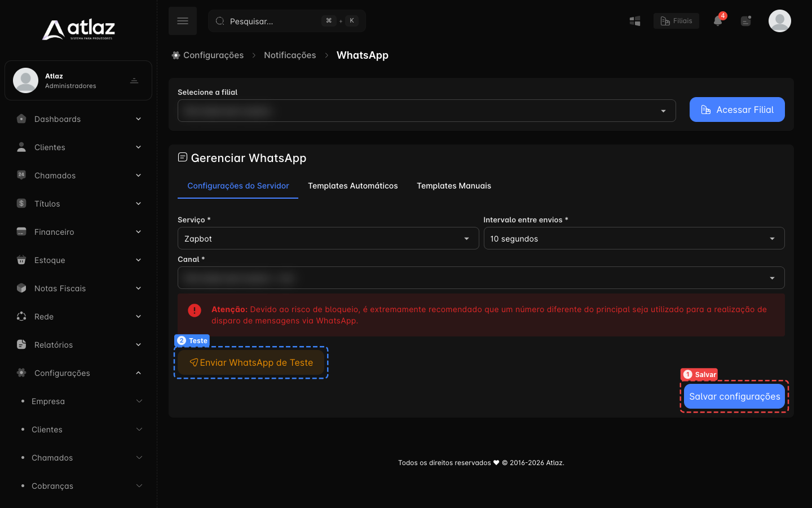Click the card icon beside Financeiro
The height and width of the screenshot is (508, 812).
21,231
